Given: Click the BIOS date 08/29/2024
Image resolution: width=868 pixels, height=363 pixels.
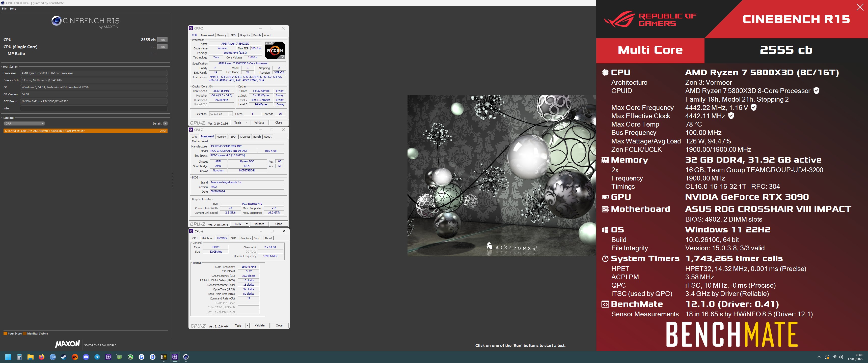Looking at the screenshot, I should pyautogui.click(x=247, y=192).
